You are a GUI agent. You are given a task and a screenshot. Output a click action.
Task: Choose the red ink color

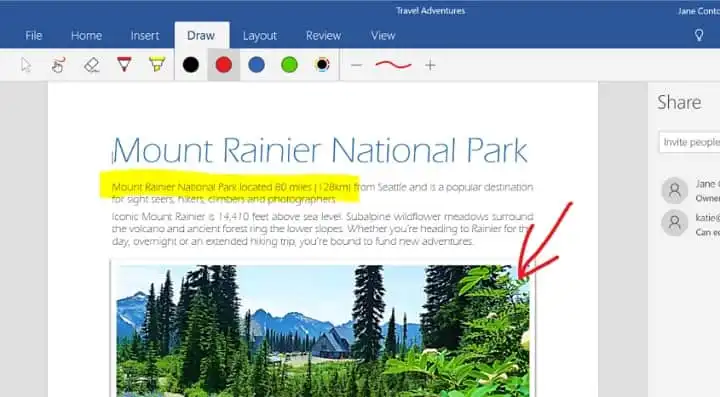(x=224, y=65)
